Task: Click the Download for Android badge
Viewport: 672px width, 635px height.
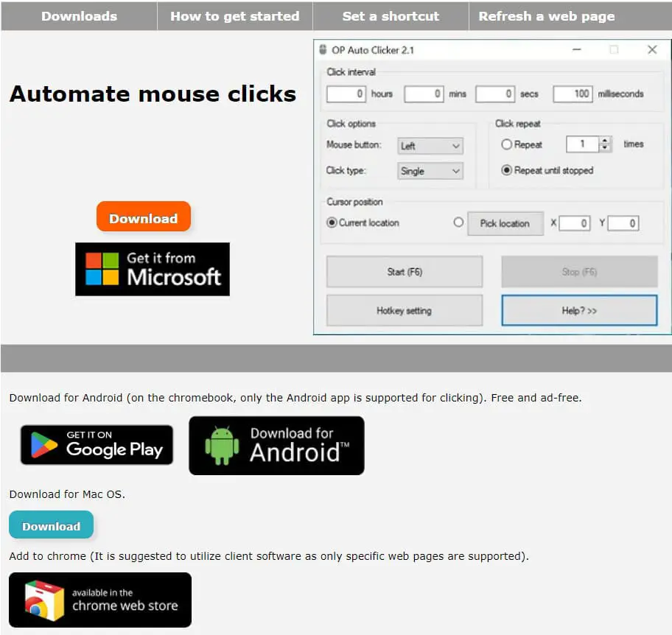Action: [277, 446]
